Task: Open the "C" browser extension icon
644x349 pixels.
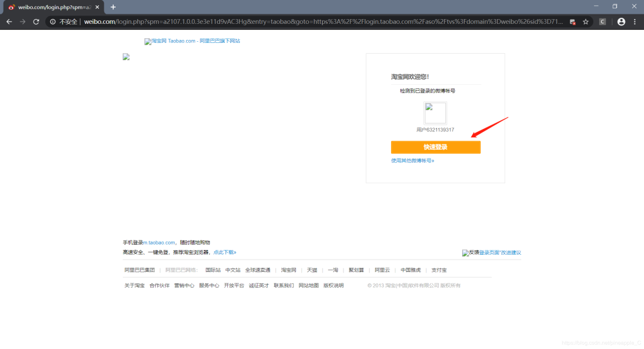Action: [602, 21]
